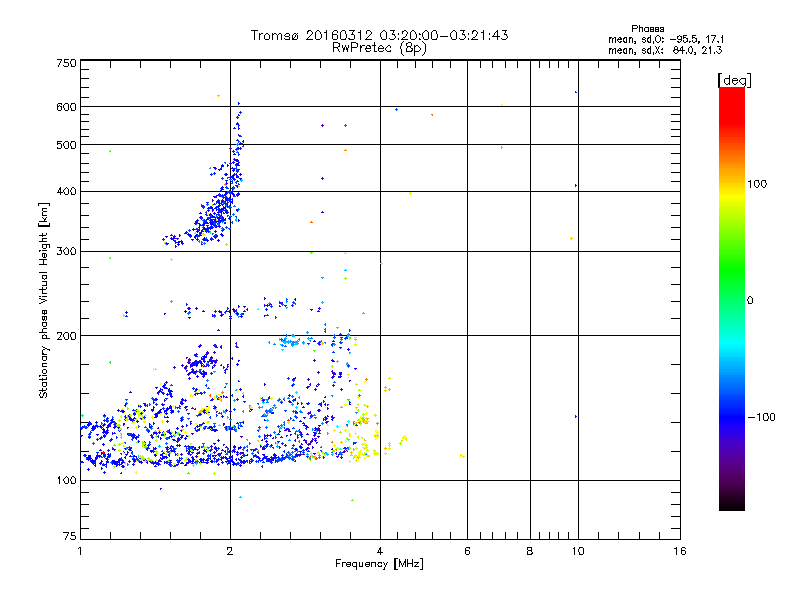
Task: Click the colorbar tick label "100"
Action: (757, 184)
